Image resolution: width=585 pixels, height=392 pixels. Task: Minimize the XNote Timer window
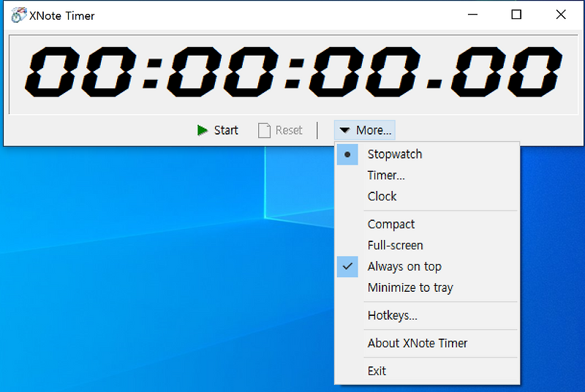click(x=472, y=15)
